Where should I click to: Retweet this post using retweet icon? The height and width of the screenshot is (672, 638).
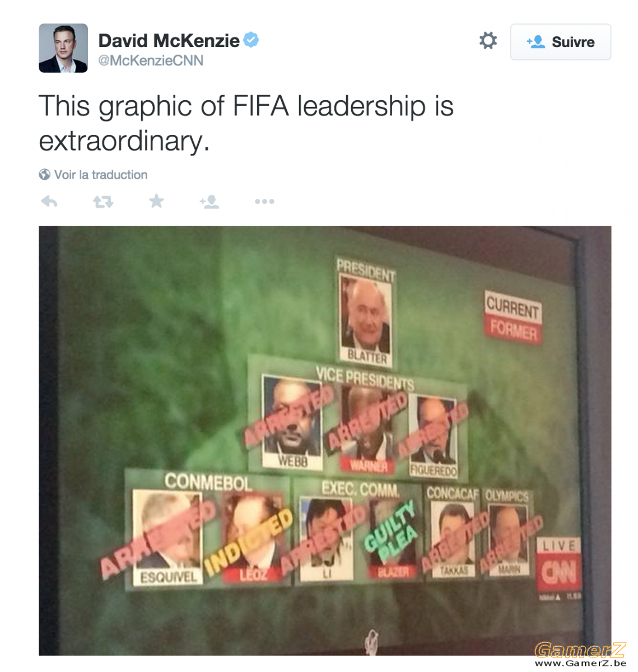(x=103, y=202)
